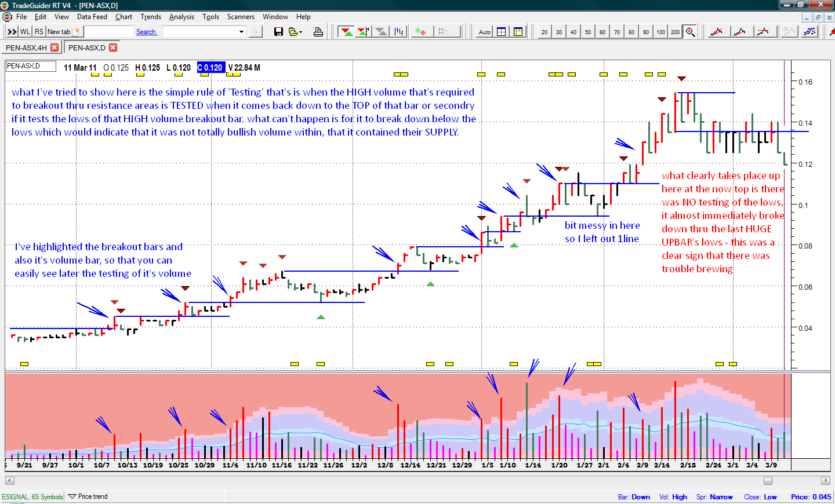Click the TradeGuider icon in the menu bar
This screenshot has height=504, width=835.
coord(8,17)
